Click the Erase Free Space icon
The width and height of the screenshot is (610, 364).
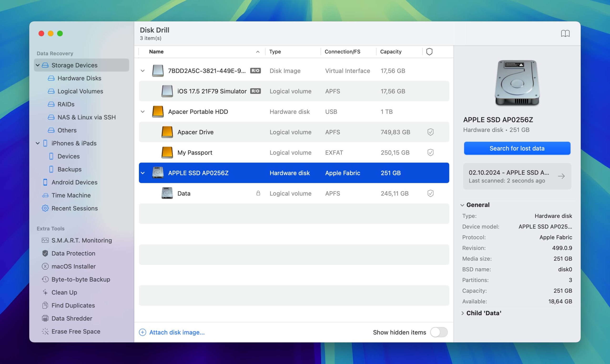click(x=45, y=331)
